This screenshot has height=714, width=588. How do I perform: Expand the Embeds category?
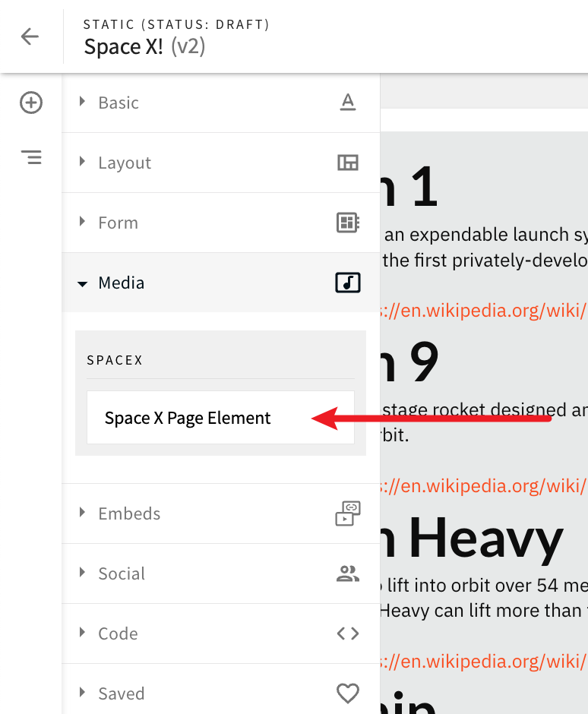coord(129,513)
